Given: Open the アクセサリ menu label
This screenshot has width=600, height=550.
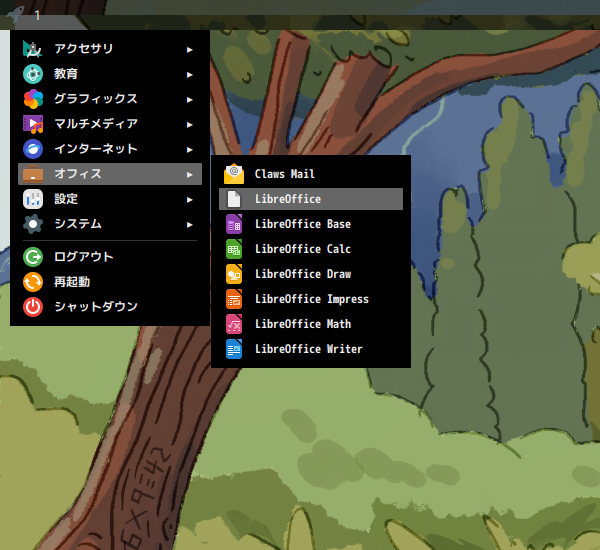Looking at the screenshot, I should tap(84, 49).
